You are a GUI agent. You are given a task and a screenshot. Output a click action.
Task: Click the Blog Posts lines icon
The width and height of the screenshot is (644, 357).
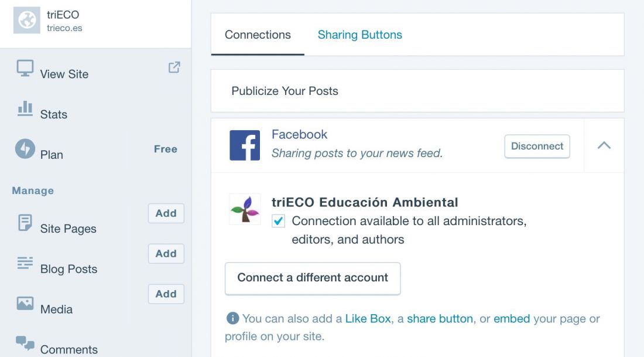25,263
